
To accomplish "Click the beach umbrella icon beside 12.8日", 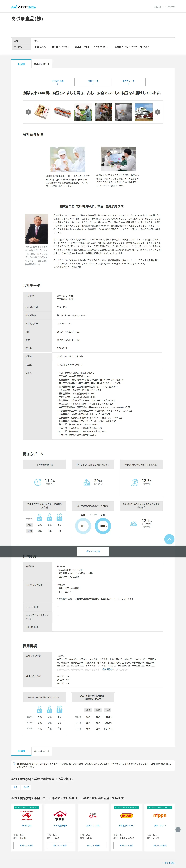I will pos(135,482).
